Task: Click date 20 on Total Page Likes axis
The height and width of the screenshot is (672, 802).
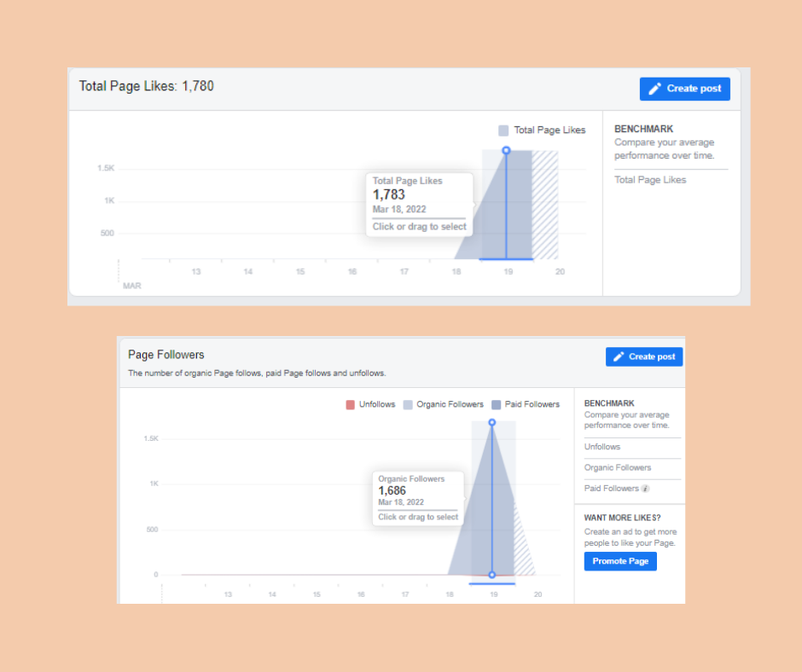Action: [x=560, y=271]
